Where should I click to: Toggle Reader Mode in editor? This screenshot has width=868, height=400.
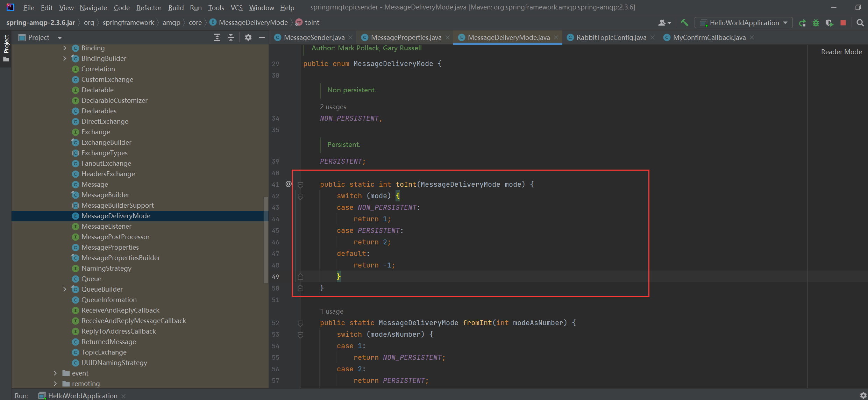[x=841, y=52]
